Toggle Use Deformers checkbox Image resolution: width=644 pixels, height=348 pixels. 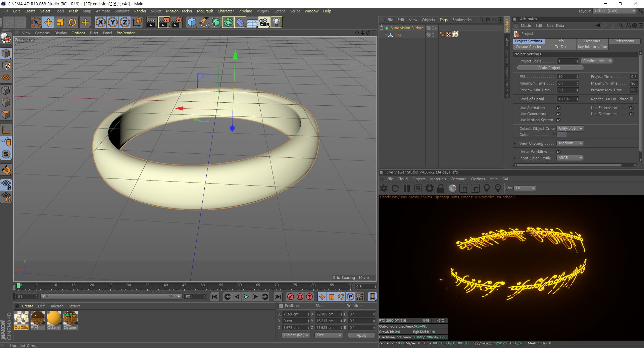click(x=631, y=114)
